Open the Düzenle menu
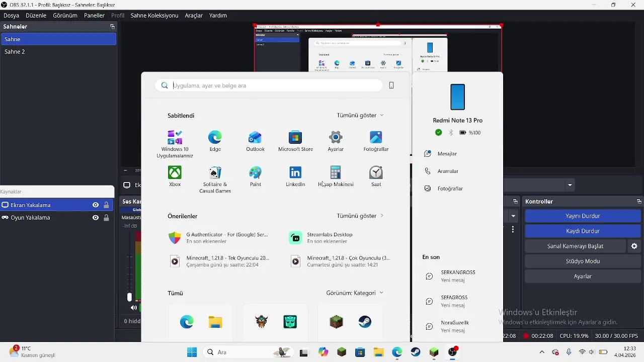Image resolution: width=644 pixels, height=362 pixels. coord(36,16)
